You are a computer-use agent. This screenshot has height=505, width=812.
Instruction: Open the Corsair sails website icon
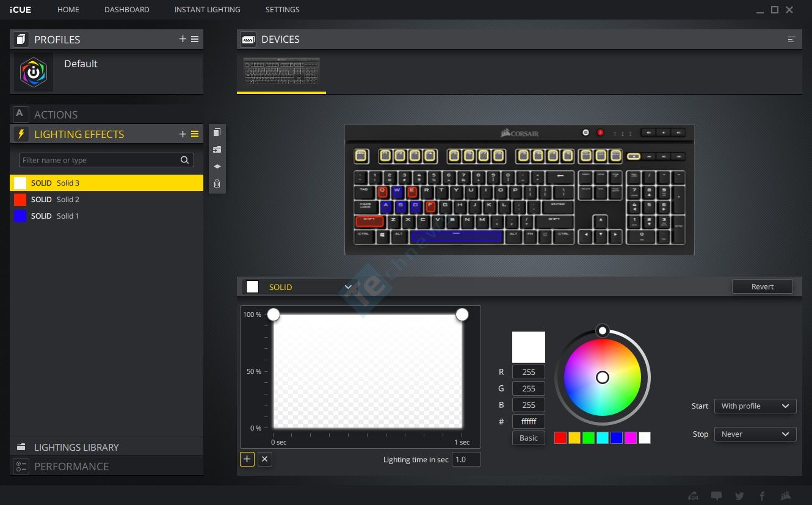pyautogui.click(x=786, y=496)
